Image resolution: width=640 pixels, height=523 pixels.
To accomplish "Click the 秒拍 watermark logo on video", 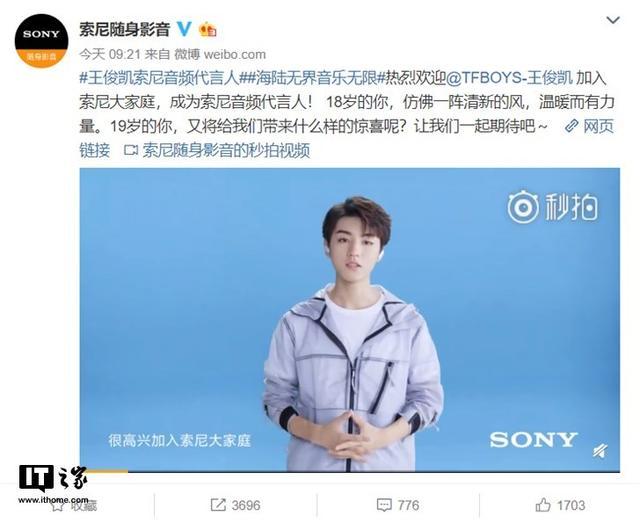I will (553, 207).
